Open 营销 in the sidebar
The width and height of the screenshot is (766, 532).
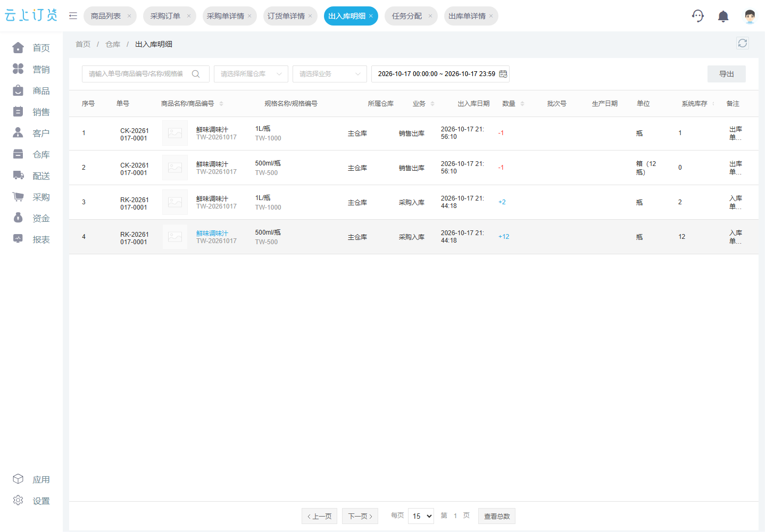pyautogui.click(x=31, y=69)
